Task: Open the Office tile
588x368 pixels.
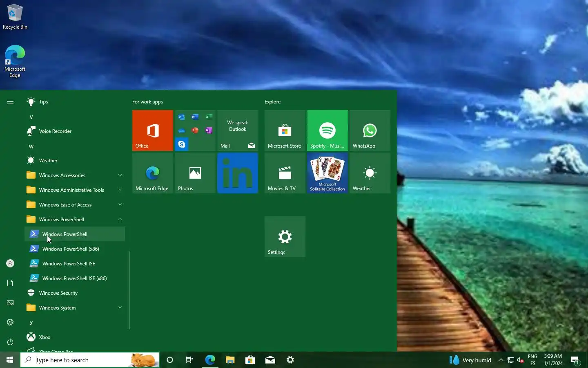Action: (153, 130)
